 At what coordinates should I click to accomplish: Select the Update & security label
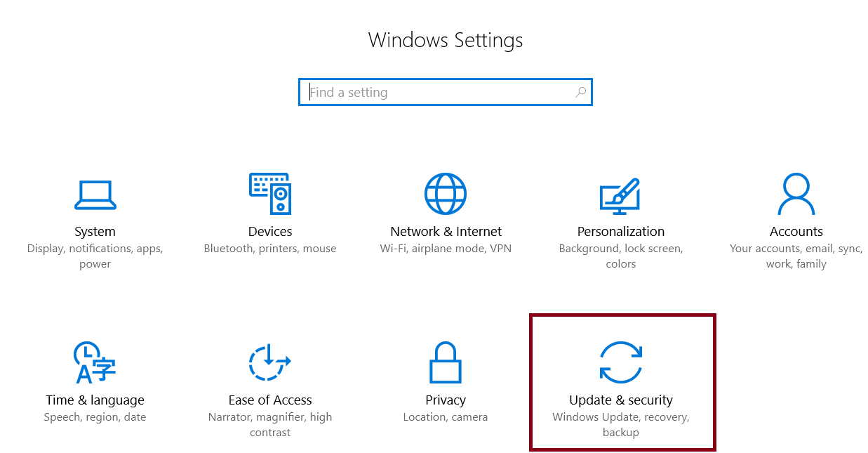pyautogui.click(x=621, y=400)
